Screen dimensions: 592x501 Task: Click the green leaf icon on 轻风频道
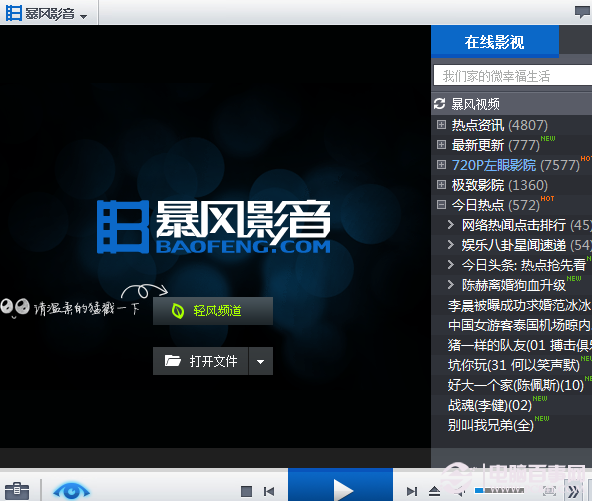coord(177,311)
